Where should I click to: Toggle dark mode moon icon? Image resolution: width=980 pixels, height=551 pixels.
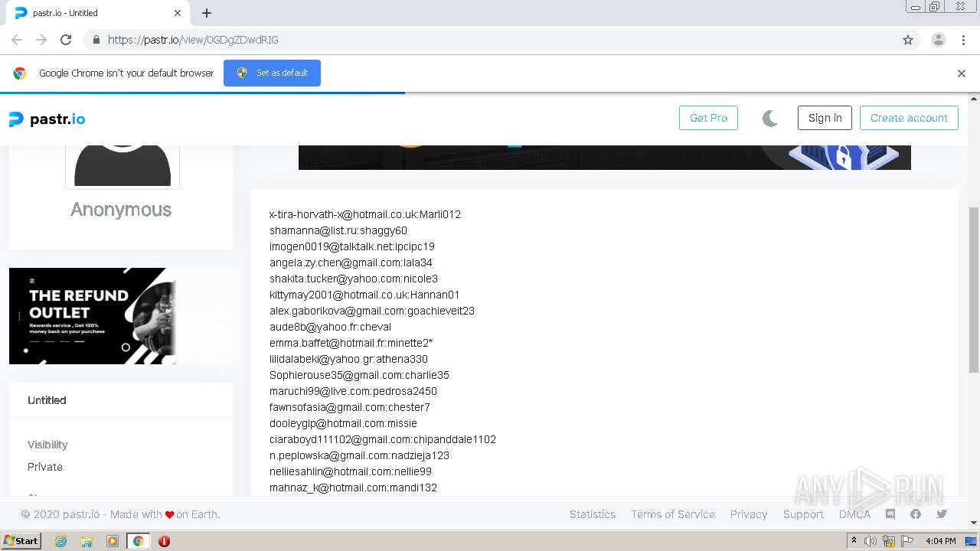(x=770, y=118)
